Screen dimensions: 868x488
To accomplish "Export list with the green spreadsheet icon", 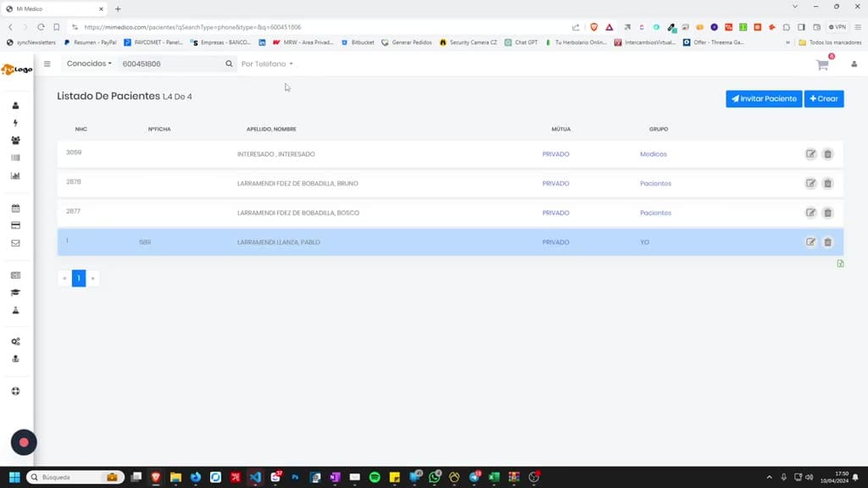I will coord(840,264).
